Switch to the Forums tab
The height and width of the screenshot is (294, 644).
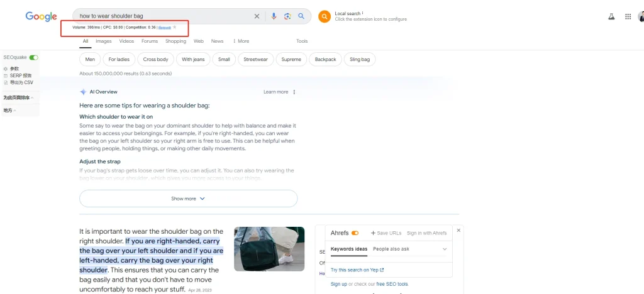coord(150,41)
